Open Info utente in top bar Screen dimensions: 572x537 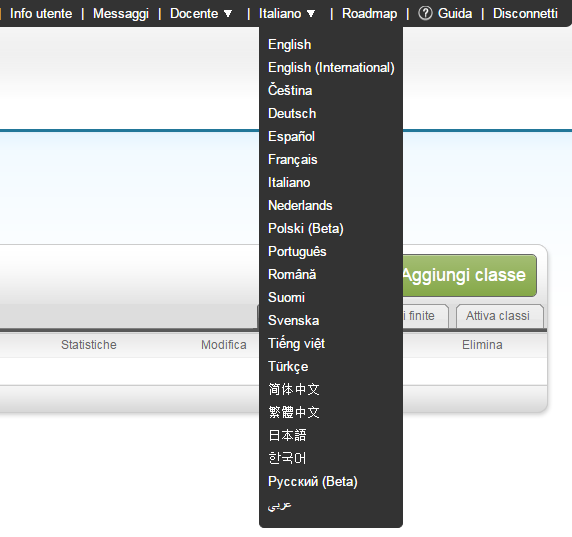point(41,14)
